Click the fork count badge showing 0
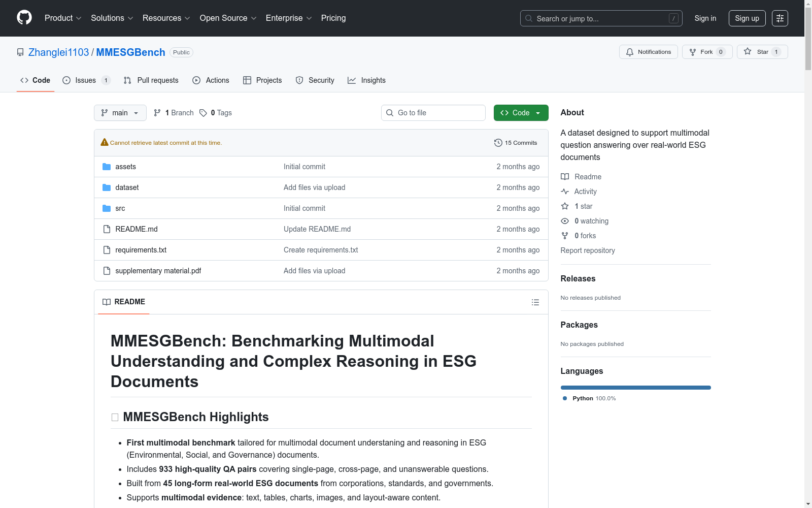The image size is (812, 508). [x=721, y=52]
